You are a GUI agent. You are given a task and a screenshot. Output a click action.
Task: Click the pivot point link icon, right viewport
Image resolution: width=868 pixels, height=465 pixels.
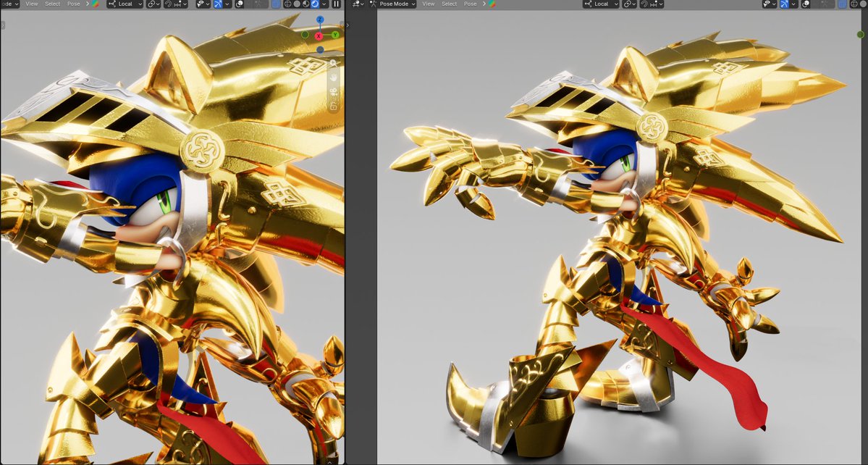pos(628,4)
